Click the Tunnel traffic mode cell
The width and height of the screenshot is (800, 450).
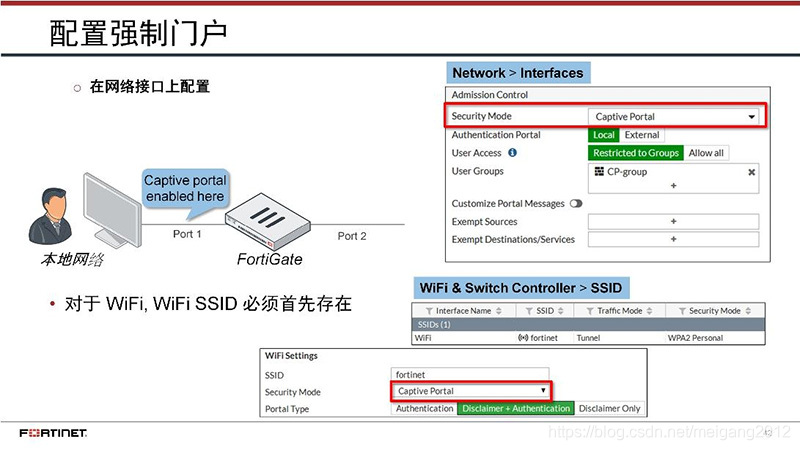tap(588, 338)
